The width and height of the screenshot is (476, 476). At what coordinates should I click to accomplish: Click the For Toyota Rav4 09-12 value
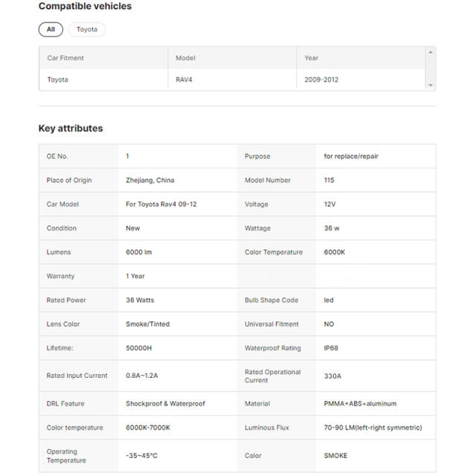tap(161, 205)
